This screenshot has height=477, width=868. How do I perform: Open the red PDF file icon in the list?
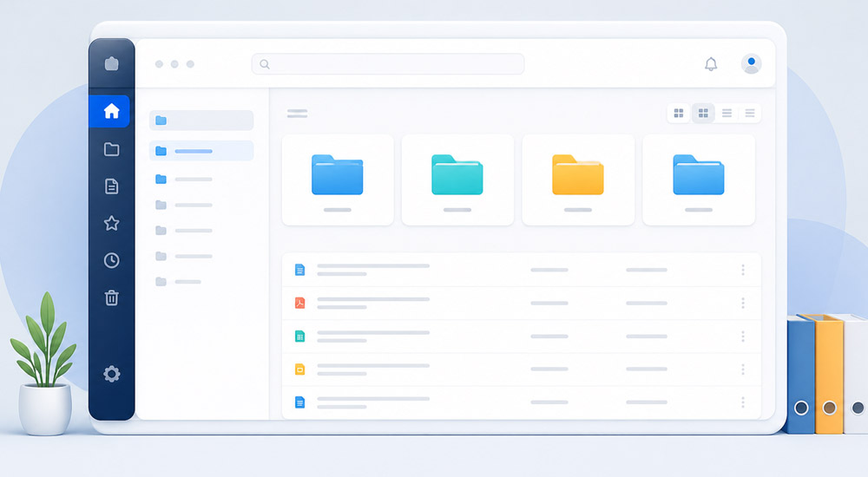(299, 303)
